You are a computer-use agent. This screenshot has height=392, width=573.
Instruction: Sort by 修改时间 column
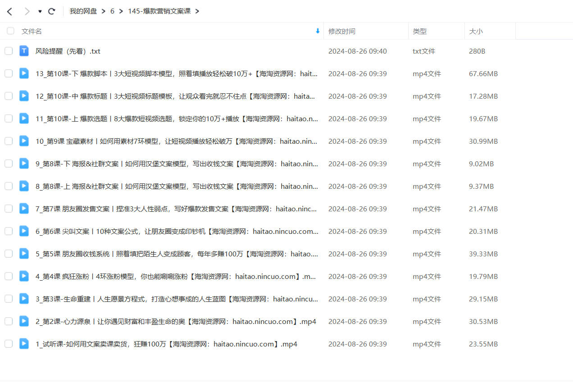(341, 31)
